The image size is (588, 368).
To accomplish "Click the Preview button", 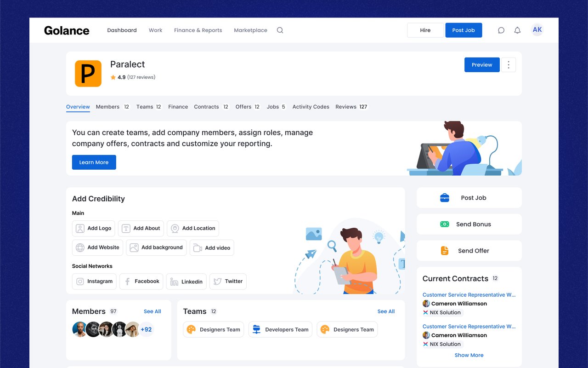I will click(x=482, y=65).
